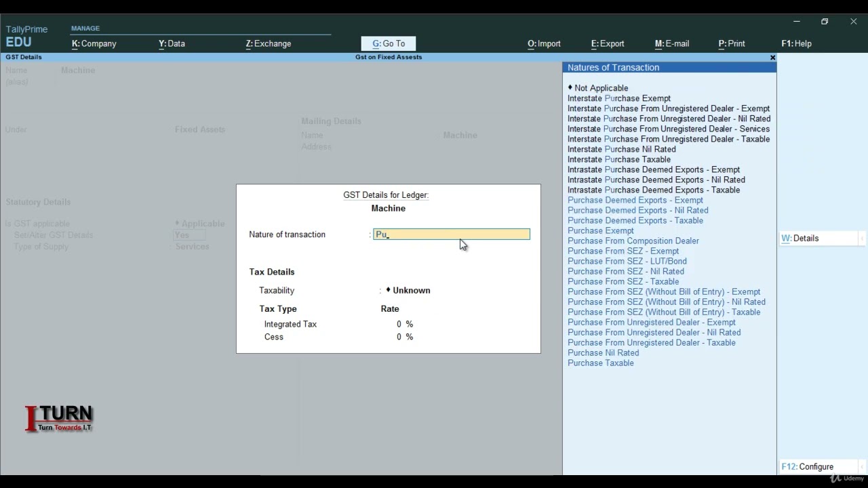Select Intrastate Purchase Deemed Exports - Nil Rated
This screenshot has height=488, width=868.
point(656,180)
